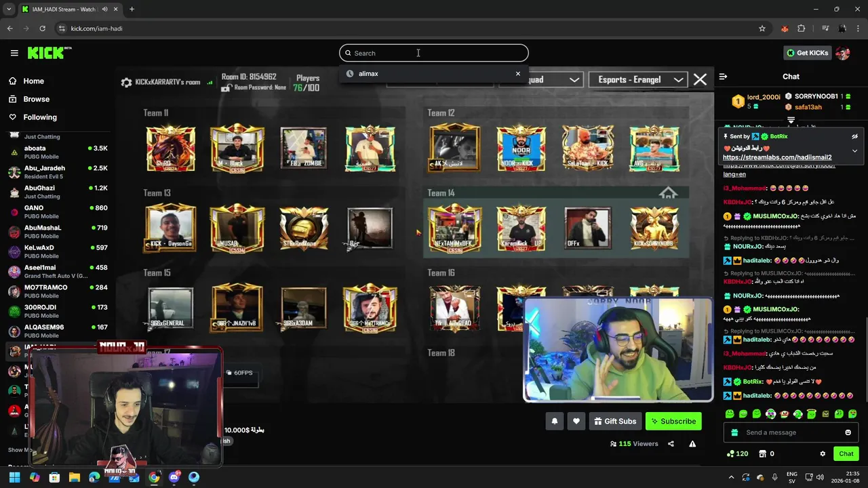Screen dimensions: 868x488
Task: Click the Get KICKs button
Action: pos(807,53)
